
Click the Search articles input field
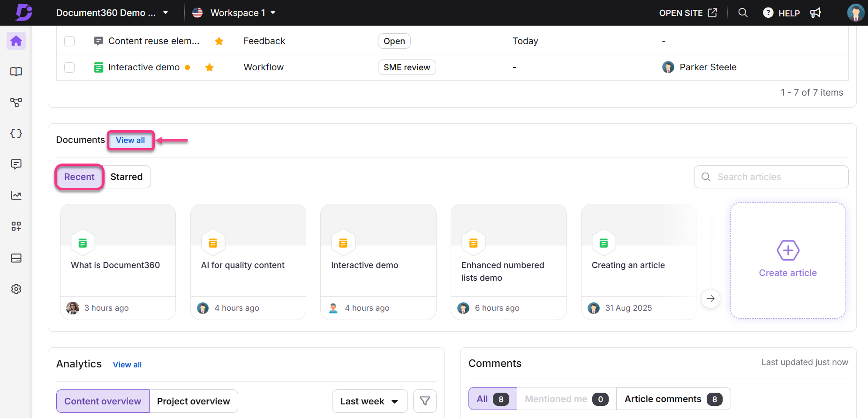(771, 177)
